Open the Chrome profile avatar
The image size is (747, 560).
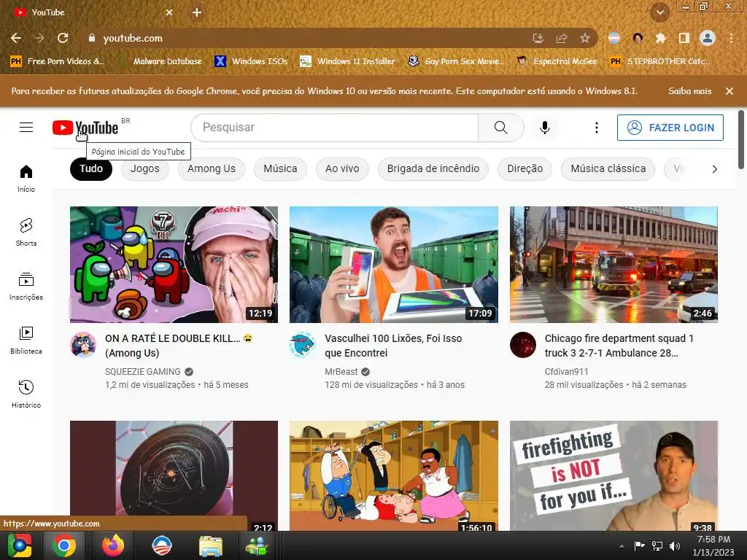coord(708,38)
